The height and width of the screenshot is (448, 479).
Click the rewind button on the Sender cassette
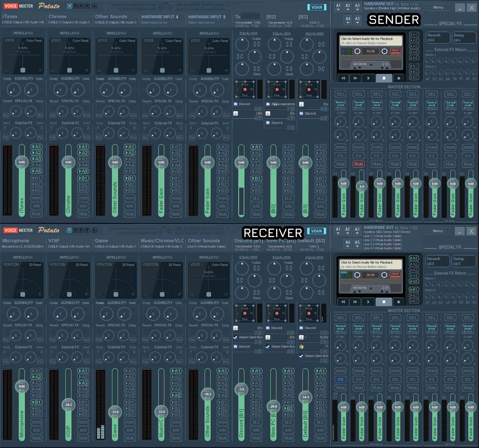(x=343, y=78)
